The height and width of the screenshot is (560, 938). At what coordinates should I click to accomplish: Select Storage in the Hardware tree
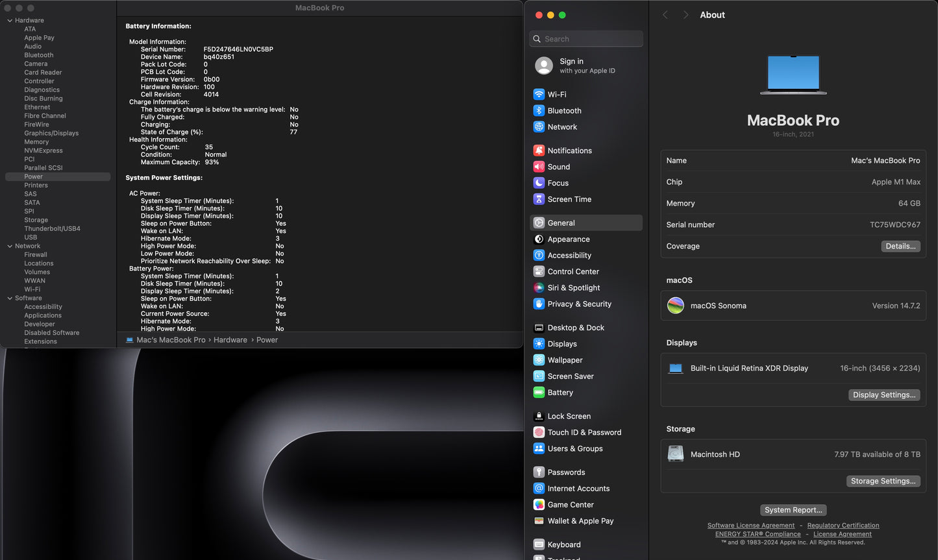click(36, 220)
